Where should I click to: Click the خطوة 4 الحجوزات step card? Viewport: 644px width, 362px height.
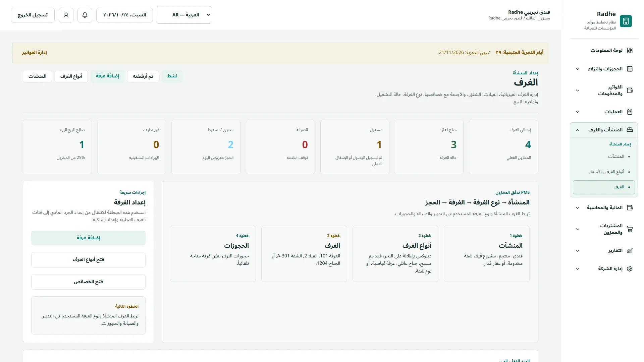213,254
